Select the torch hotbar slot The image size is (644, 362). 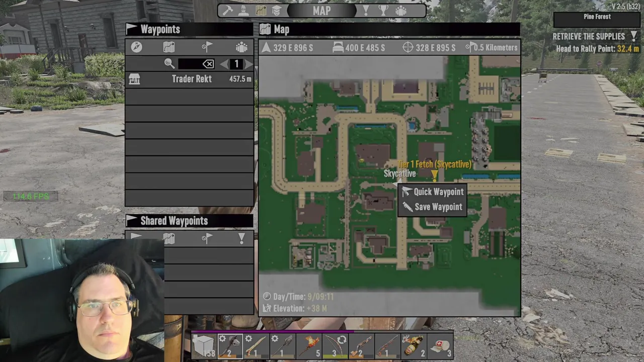pos(309,346)
